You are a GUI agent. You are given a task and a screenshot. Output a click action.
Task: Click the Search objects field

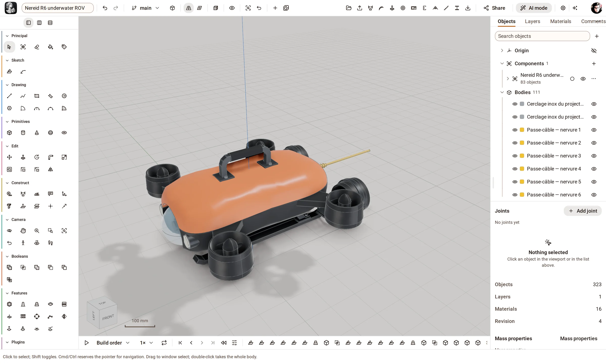542,36
